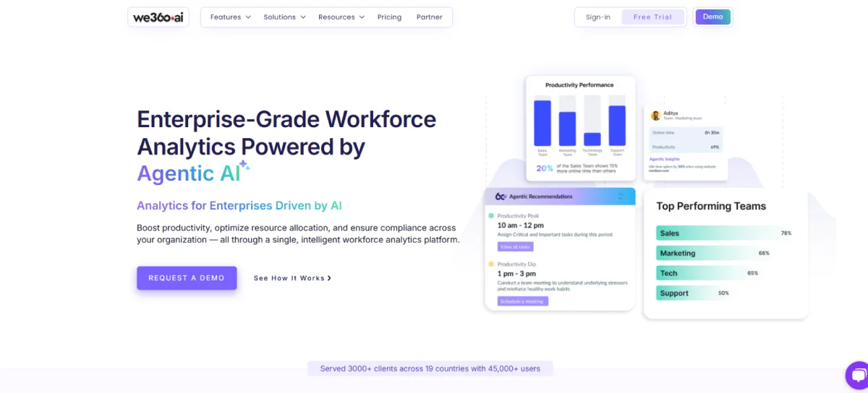Click the Productivity 69% row in Aditya card

coord(686,147)
